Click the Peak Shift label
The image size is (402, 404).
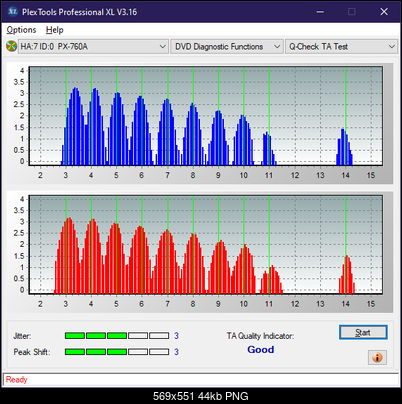pyautogui.click(x=32, y=352)
